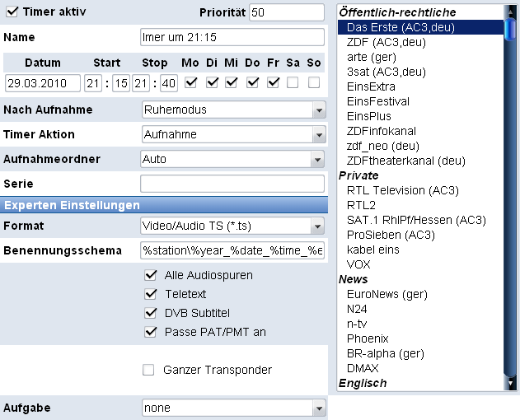The height and width of the screenshot is (420, 520).
Task: Open the Nach Aufnahme dropdown
Action: coord(234,110)
